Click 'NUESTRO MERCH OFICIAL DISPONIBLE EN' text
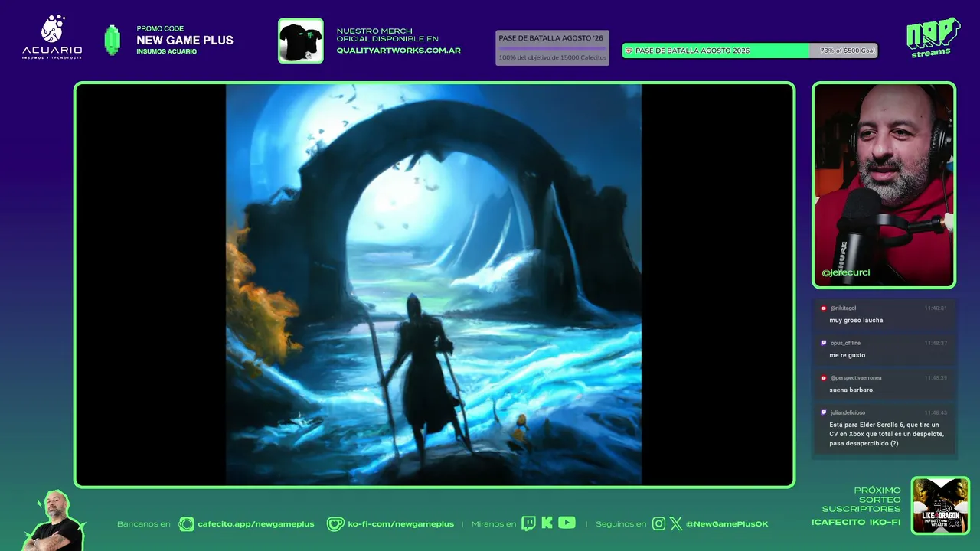Screen dimensions: 980x551 (x=387, y=34)
